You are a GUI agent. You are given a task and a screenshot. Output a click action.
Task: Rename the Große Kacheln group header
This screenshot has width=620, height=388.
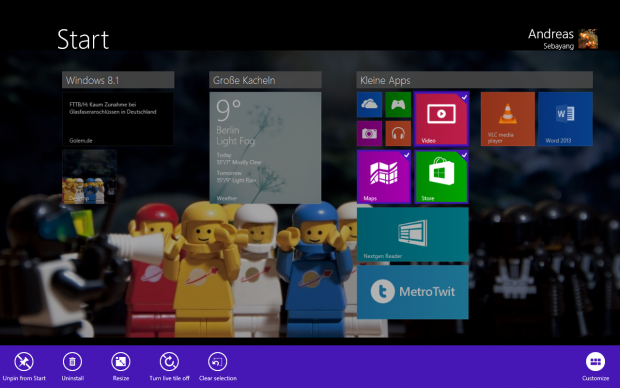pos(265,80)
